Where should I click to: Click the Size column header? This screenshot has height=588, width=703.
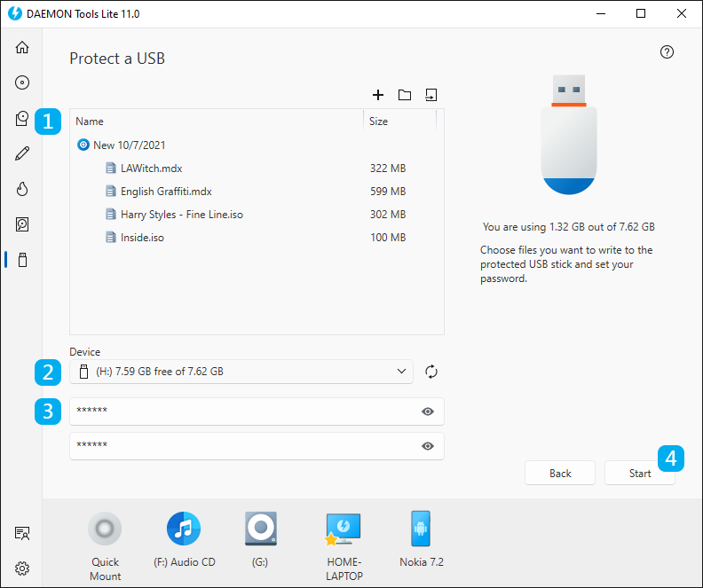[x=399, y=121]
